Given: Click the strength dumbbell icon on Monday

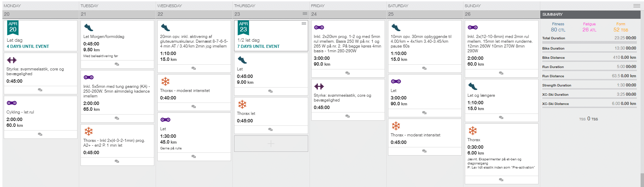Looking at the screenshot, I should pos(12,60).
